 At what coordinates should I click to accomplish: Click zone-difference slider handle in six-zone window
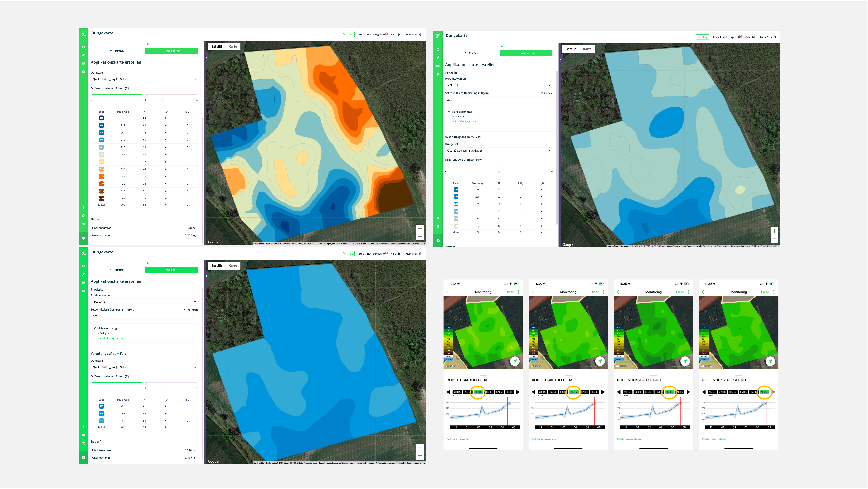coord(499,166)
